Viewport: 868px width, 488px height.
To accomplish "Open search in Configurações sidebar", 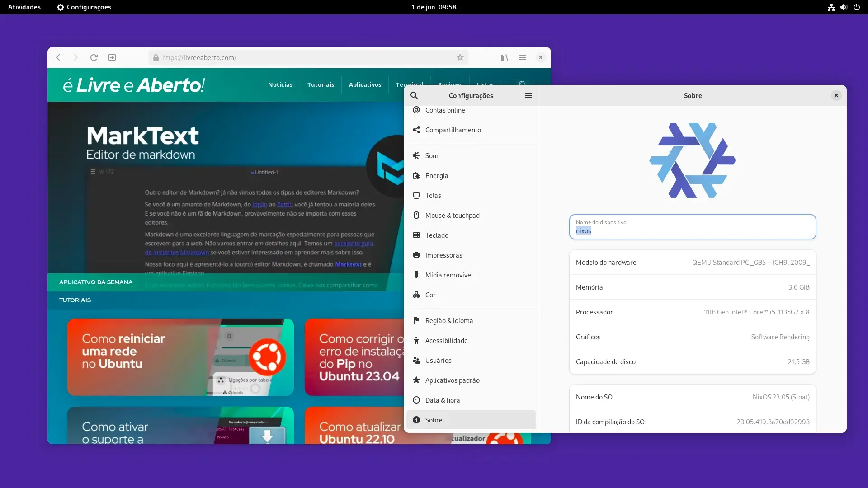I will pyautogui.click(x=414, y=95).
